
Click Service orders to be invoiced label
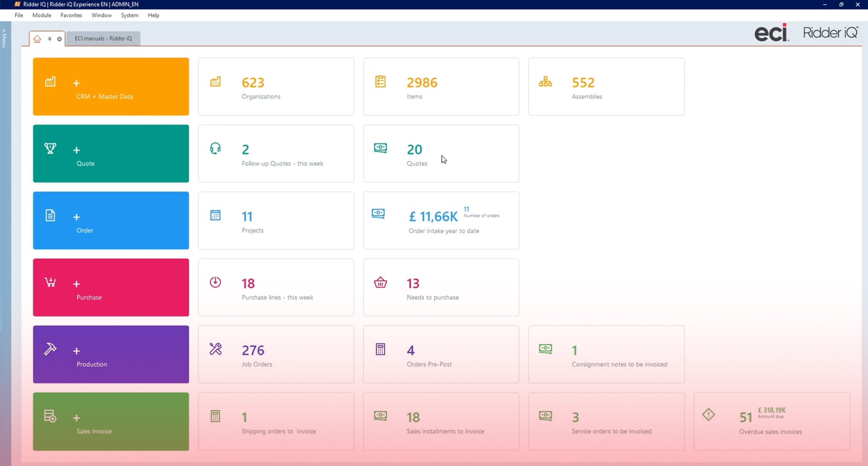[x=612, y=431]
